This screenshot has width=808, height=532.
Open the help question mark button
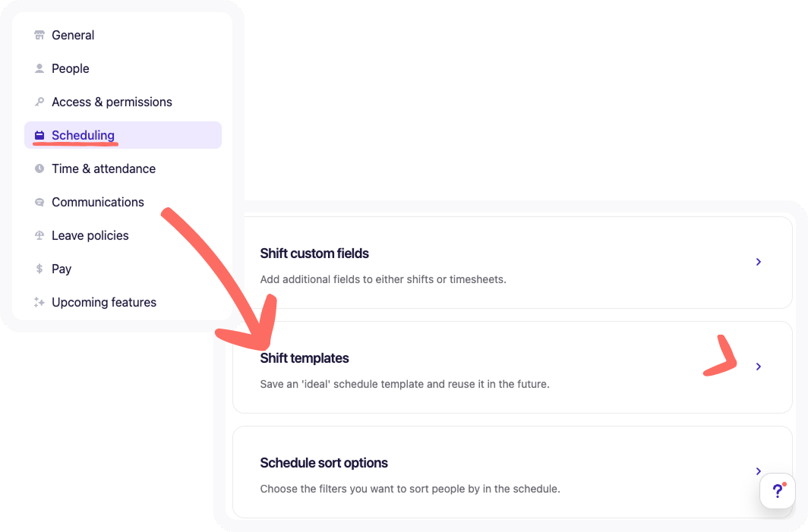pos(777,491)
